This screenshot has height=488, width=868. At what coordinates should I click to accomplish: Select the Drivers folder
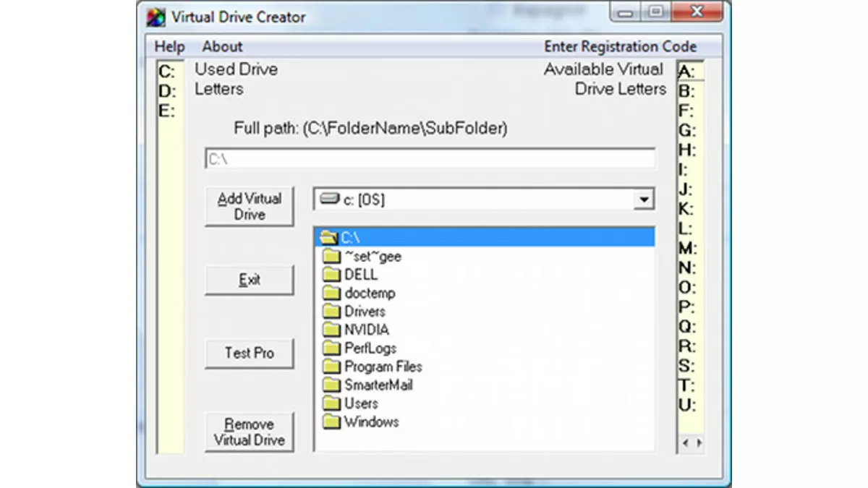click(354, 312)
